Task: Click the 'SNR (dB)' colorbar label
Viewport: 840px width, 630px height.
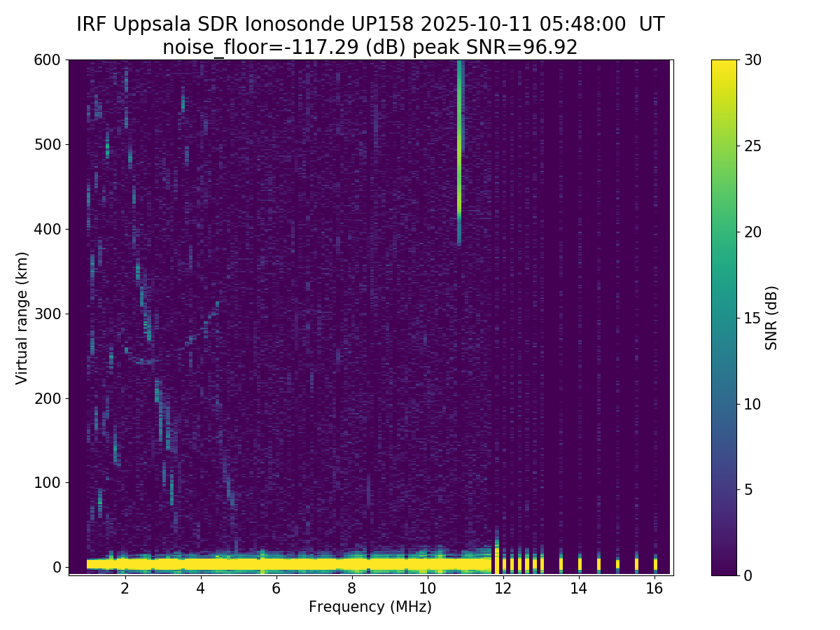Action: point(771,318)
